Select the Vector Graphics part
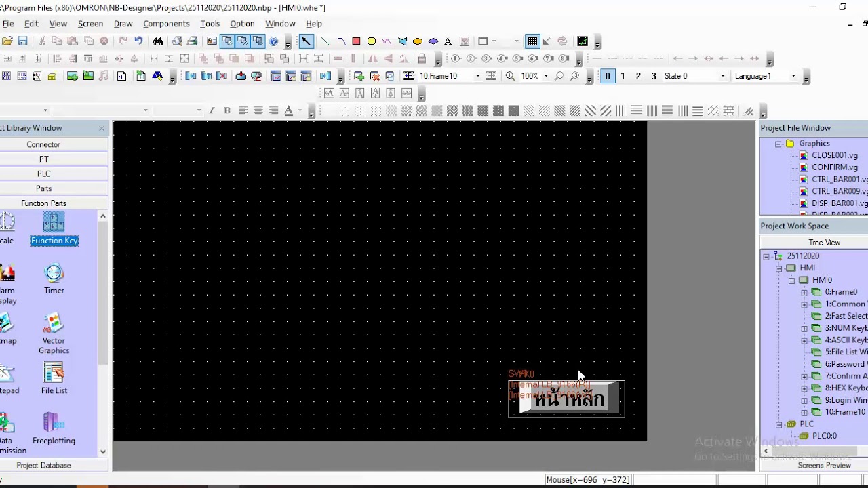This screenshot has height=488, width=868. (x=54, y=334)
